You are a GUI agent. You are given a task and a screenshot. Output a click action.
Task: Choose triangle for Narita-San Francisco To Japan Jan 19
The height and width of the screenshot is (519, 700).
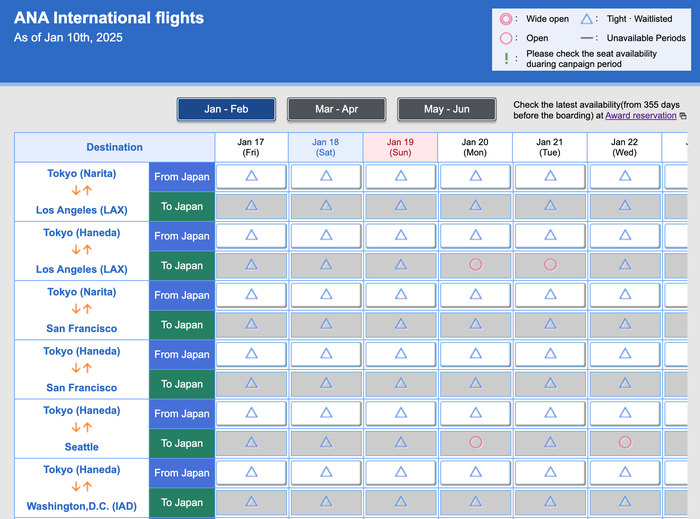pos(401,324)
